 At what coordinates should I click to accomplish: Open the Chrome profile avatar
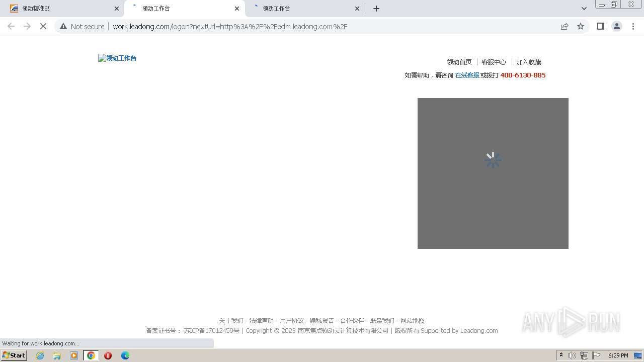pyautogui.click(x=617, y=26)
